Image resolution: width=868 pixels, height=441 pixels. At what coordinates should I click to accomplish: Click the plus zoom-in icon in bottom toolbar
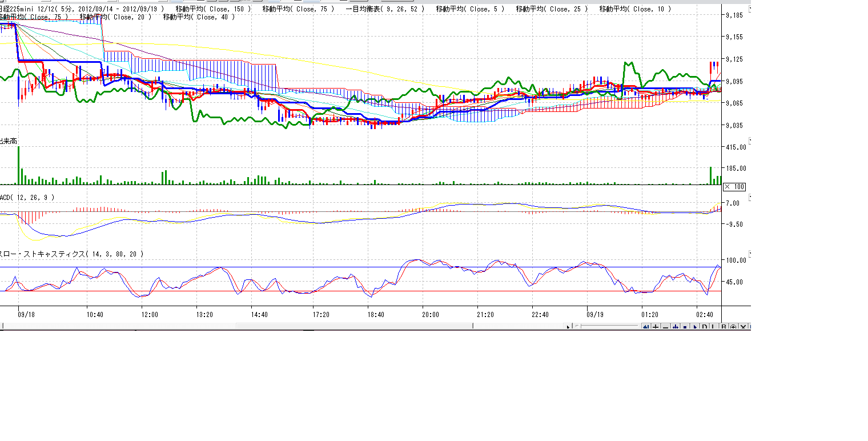click(x=656, y=327)
